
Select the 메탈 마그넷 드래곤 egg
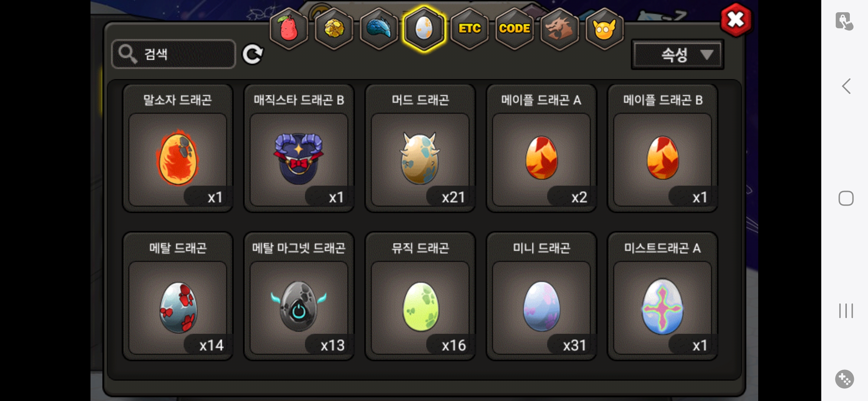coord(299,296)
